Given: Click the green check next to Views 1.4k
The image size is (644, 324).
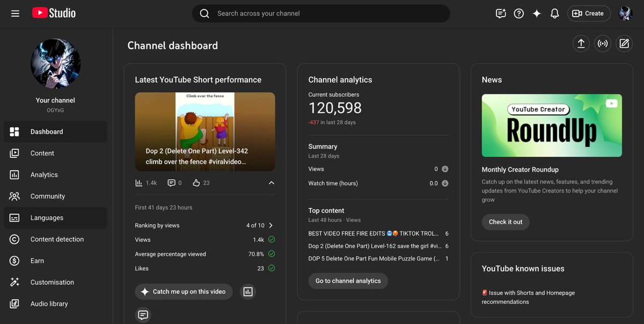Looking at the screenshot, I should tap(272, 240).
